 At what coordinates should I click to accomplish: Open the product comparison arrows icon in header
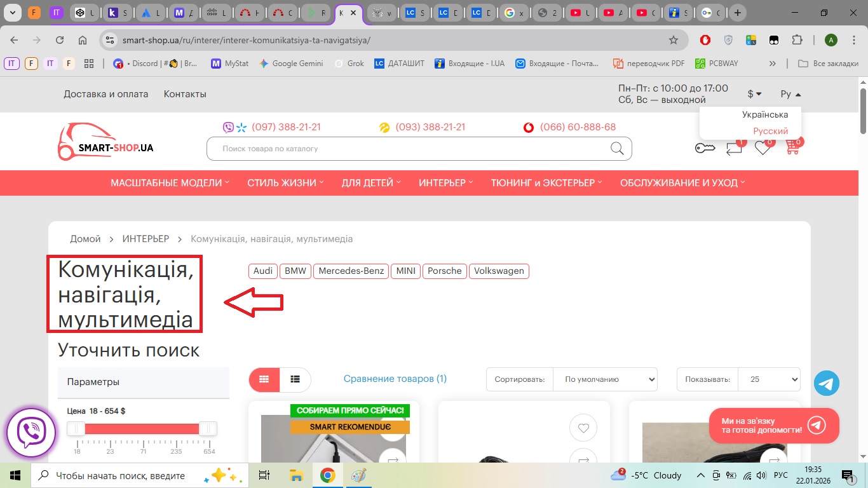(734, 148)
